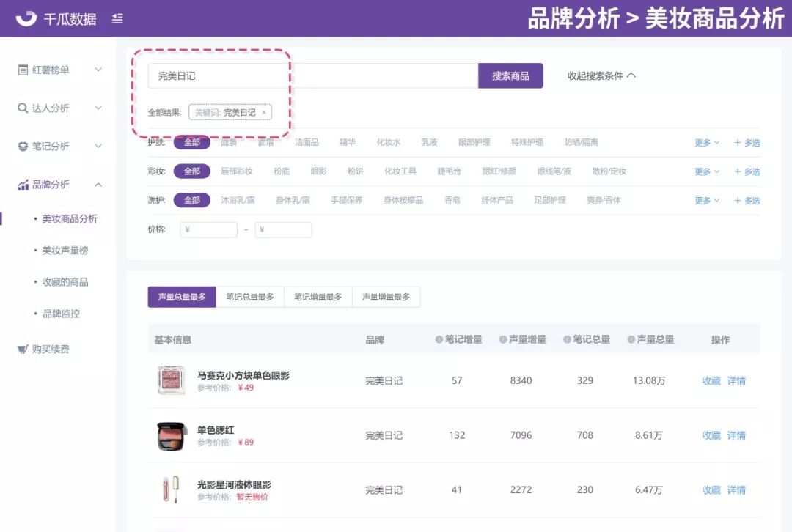This screenshot has height=532, width=792.
Task: Filter body care by 沐浴乳/露
Action: [x=238, y=200]
